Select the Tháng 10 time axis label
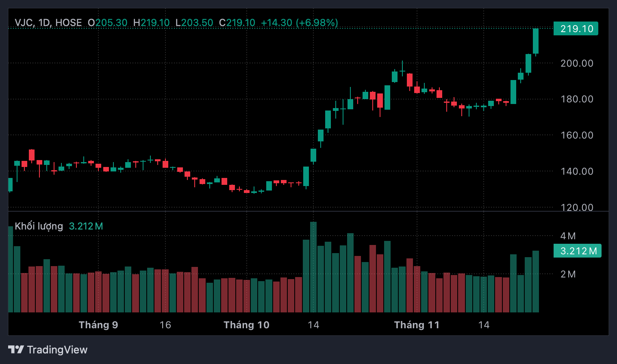Image resolution: width=617 pixels, height=364 pixels. pyautogui.click(x=246, y=325)
